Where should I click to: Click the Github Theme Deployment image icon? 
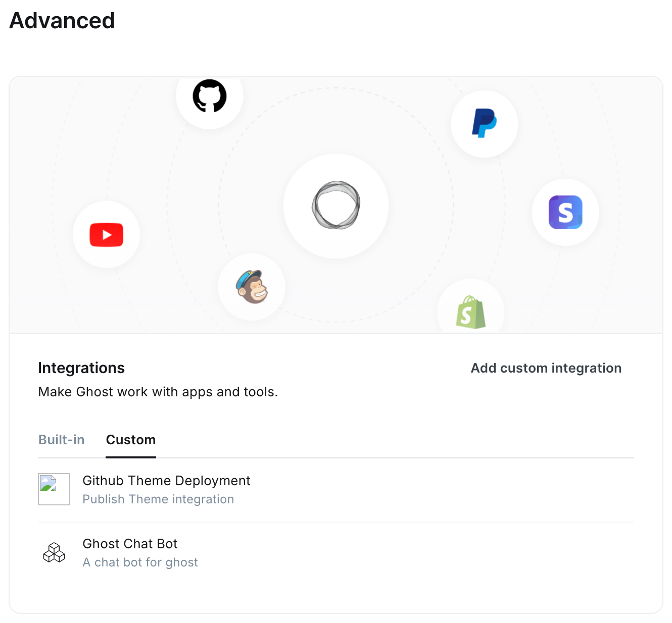point(54,489)
